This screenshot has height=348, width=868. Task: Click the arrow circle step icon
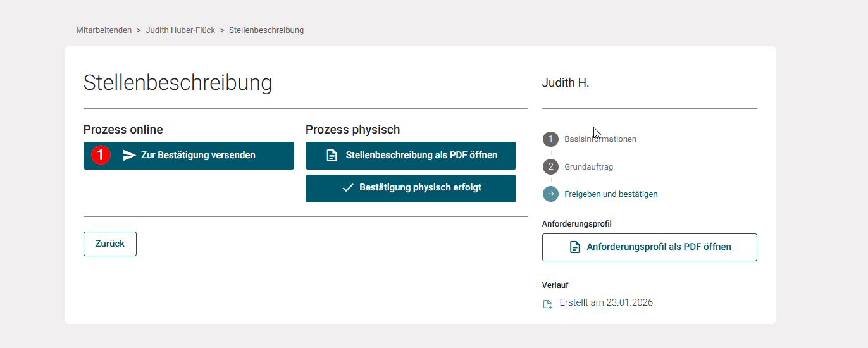coord(550,194)
